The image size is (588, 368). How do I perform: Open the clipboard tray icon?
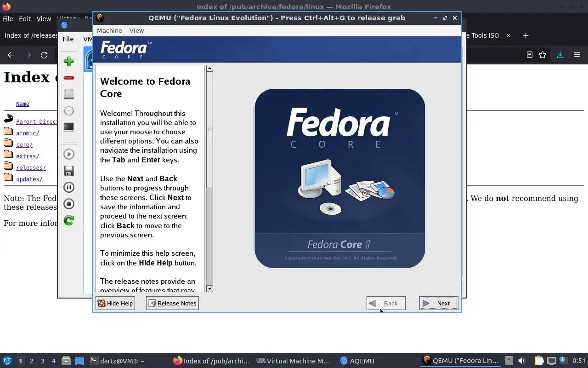point(539,361)
